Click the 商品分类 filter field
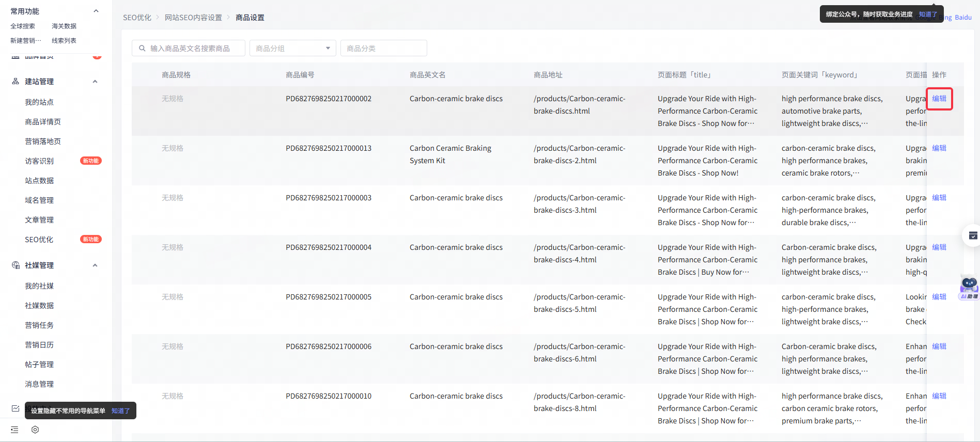The image size is (980, 442). (383, 49)
